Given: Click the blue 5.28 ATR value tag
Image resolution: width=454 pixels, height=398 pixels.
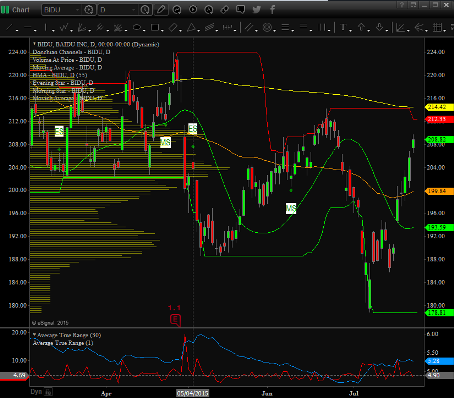Looking at the screenshot, I should (x=440, y=361).
